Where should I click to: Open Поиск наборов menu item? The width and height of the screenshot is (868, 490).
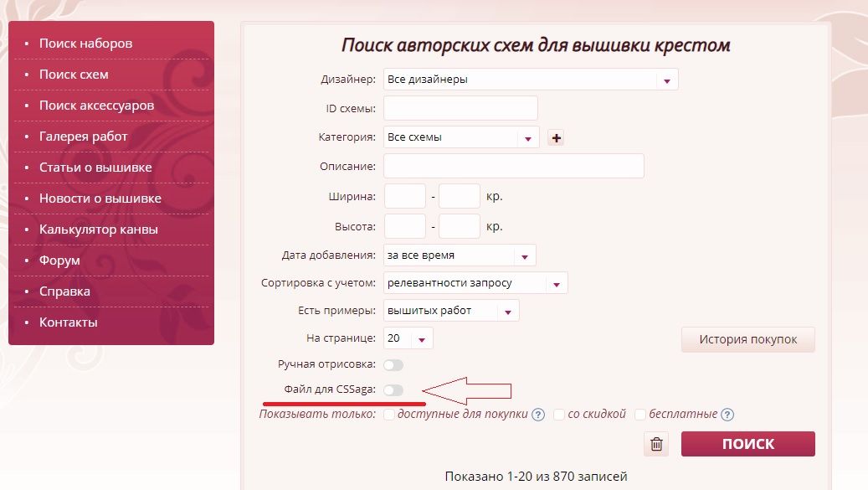tap(85, 44)
